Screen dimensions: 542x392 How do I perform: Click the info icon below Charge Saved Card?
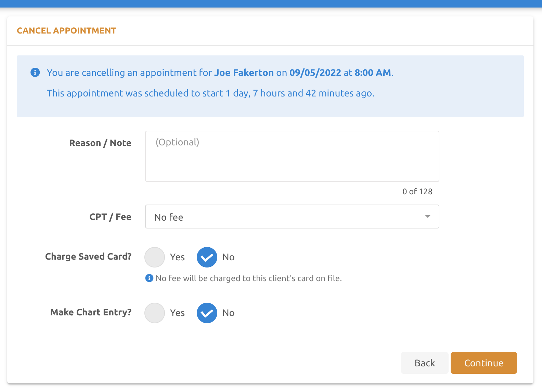tap(149, 278)
